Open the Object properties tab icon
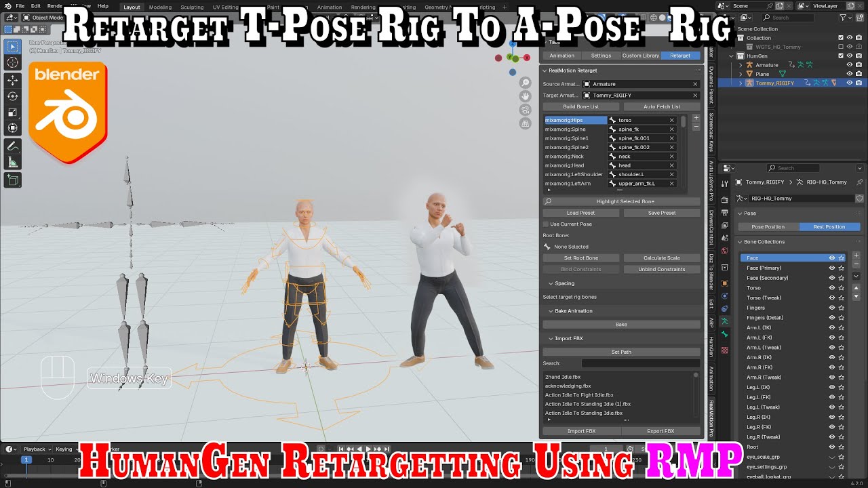The image size is (868, 488). pyautogui.click(x=725, y=283)
